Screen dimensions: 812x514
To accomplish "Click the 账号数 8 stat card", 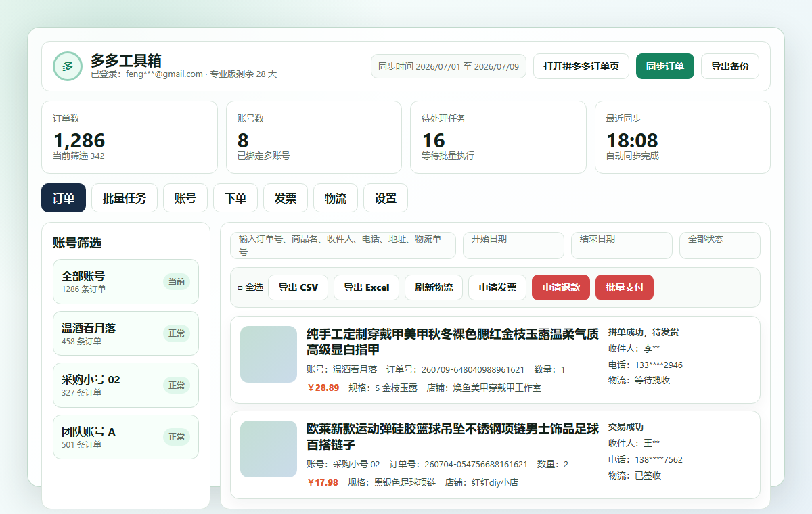I will click(314, 137).
